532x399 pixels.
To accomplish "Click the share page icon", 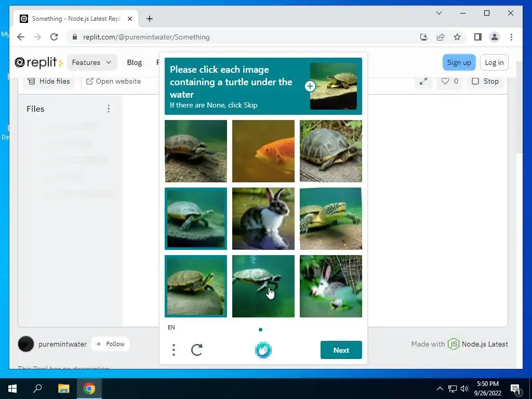I will (441, 37).
